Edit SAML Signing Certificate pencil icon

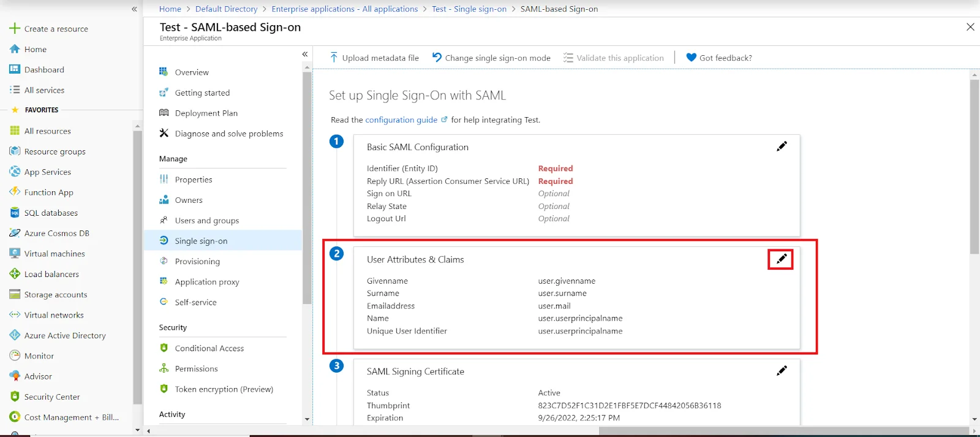pos(782,371)
